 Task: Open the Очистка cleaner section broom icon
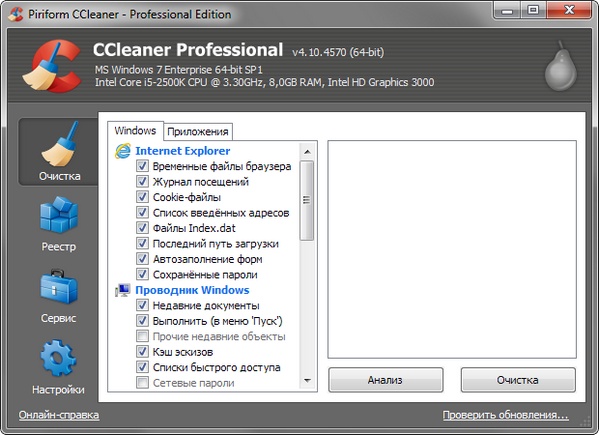tap(60, 144)
